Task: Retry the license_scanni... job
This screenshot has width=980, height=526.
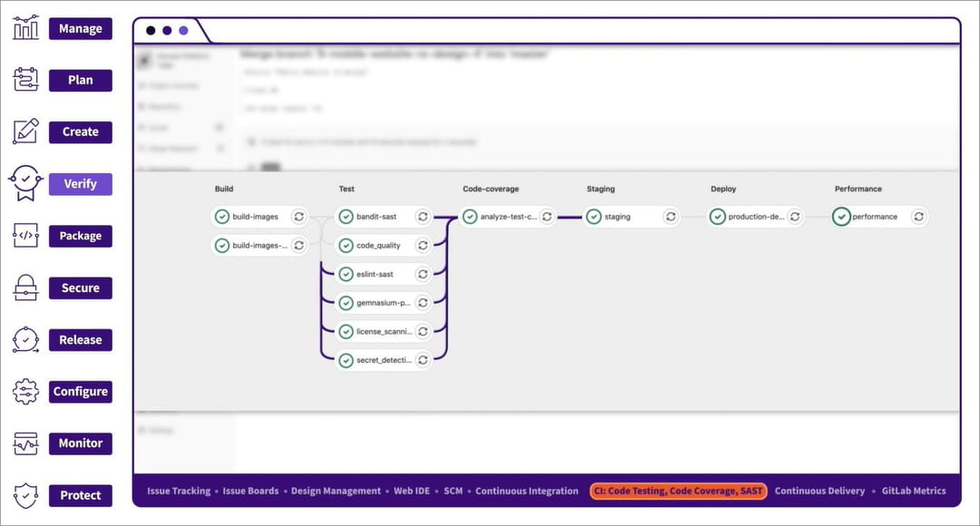Action: [x=423, y=332]
